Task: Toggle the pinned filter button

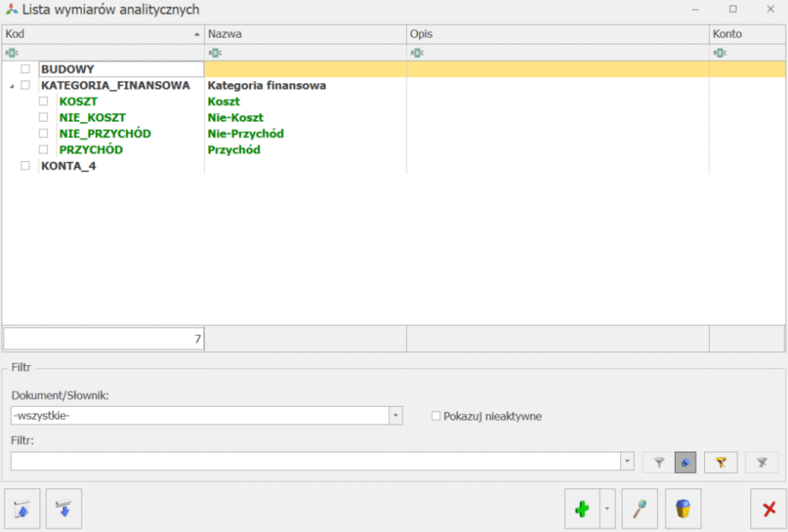Action: [x=685, y=462]
